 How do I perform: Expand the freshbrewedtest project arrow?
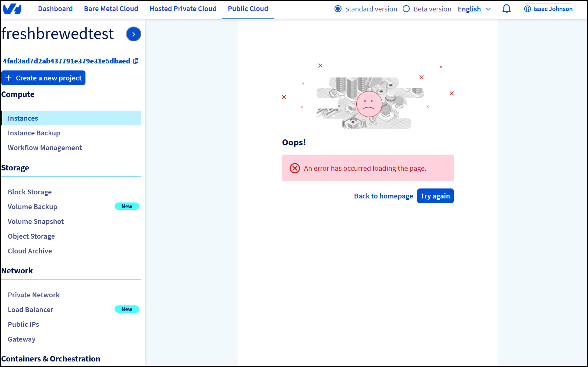pyautogui.click(x=133, y=34)
